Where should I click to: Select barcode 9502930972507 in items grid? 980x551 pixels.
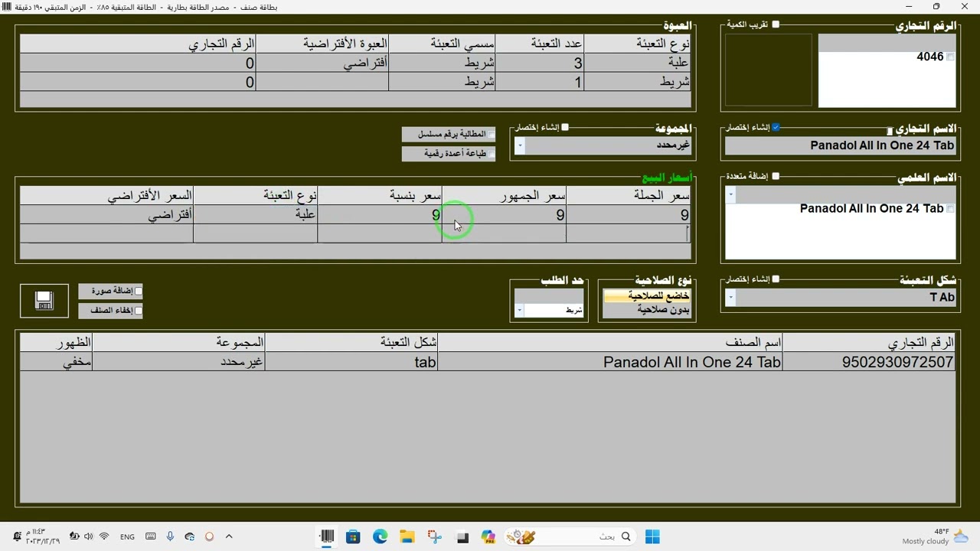[870, 362]
